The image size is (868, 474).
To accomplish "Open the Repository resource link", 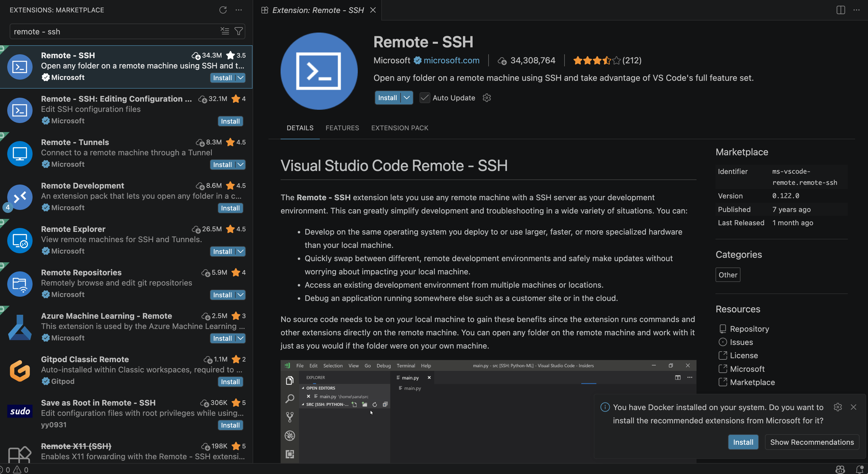I will coord(749,329).
